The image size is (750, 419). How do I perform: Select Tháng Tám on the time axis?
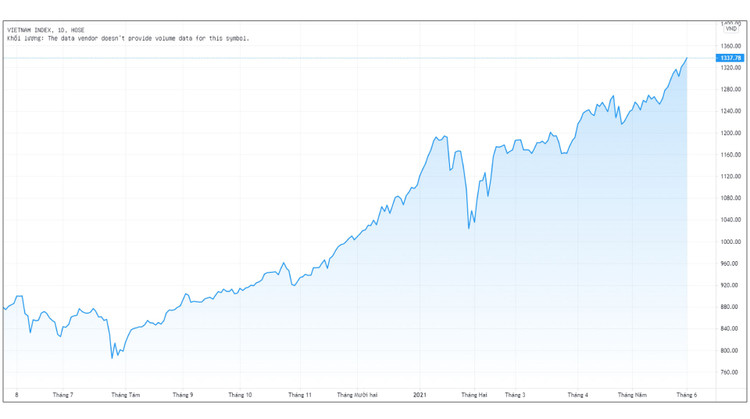click(126, 395)
